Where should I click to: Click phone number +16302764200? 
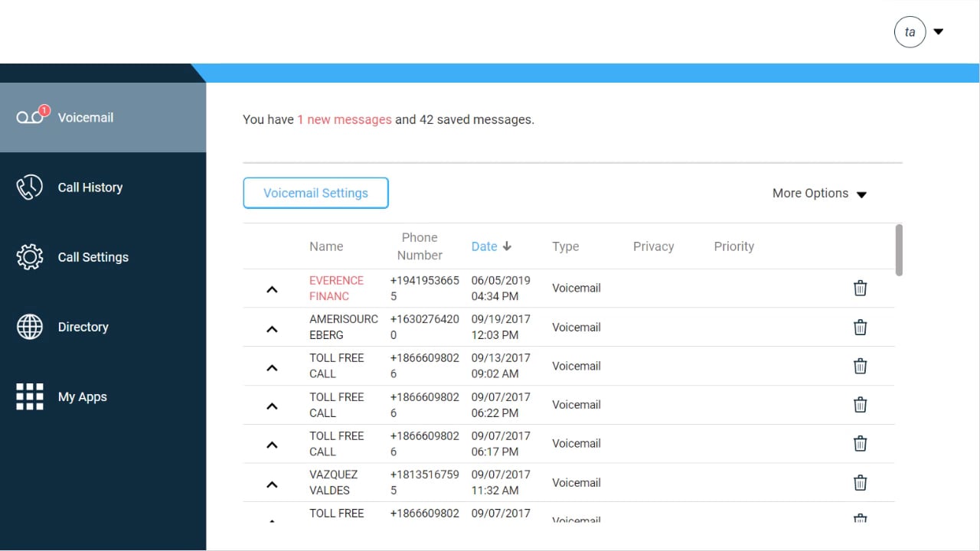coord(425,327)
